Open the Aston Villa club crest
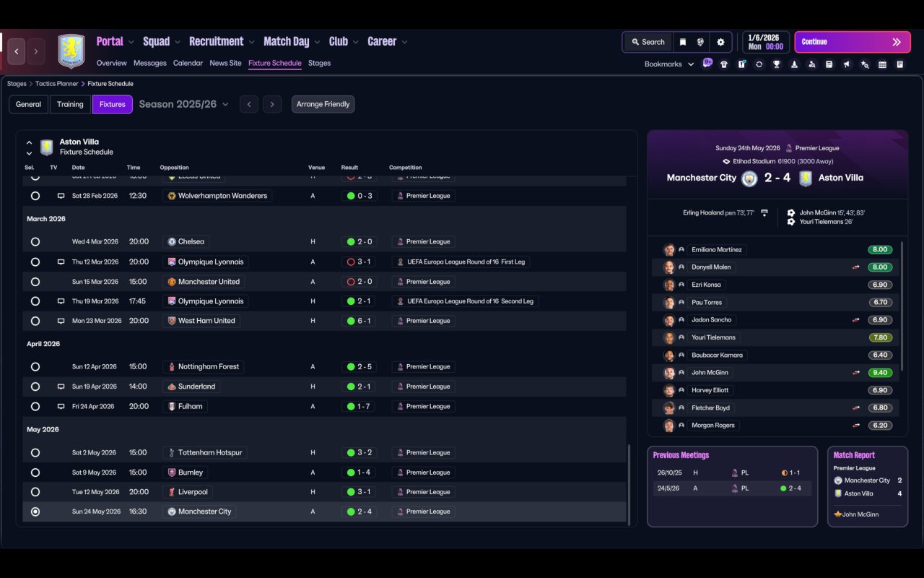 [x=71, y=51]
